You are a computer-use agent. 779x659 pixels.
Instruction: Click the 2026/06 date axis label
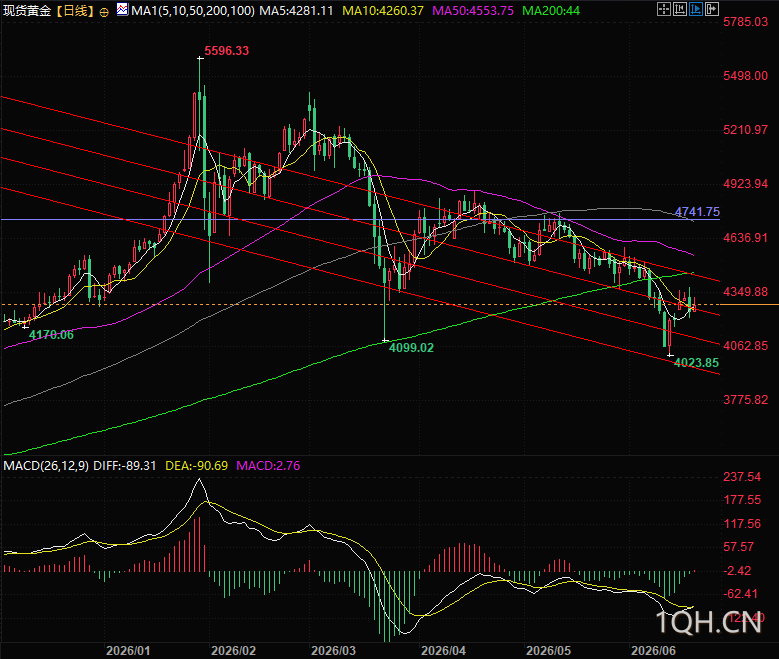coord(653,651)
